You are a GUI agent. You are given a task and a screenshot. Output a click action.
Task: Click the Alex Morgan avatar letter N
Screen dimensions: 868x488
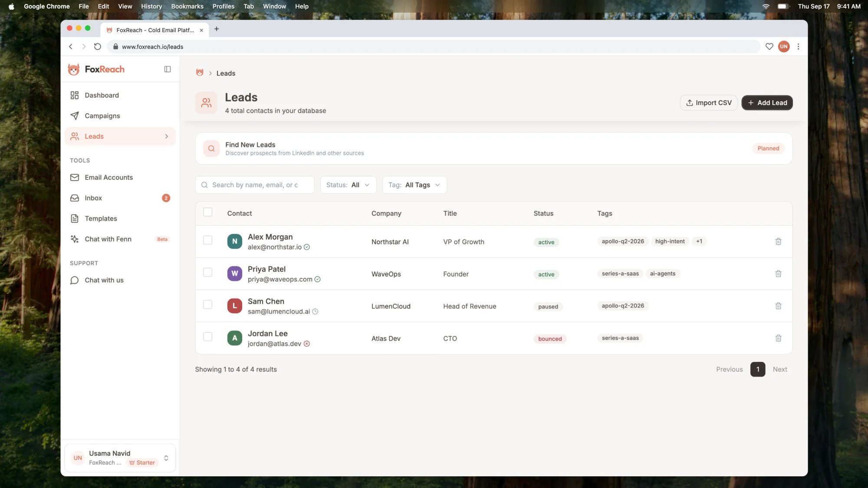[235, 242]
